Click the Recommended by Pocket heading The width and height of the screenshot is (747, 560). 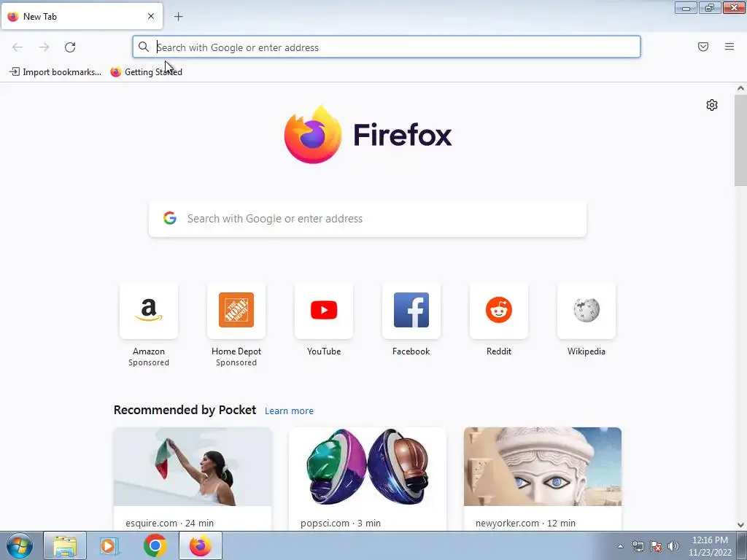[185, 410]
